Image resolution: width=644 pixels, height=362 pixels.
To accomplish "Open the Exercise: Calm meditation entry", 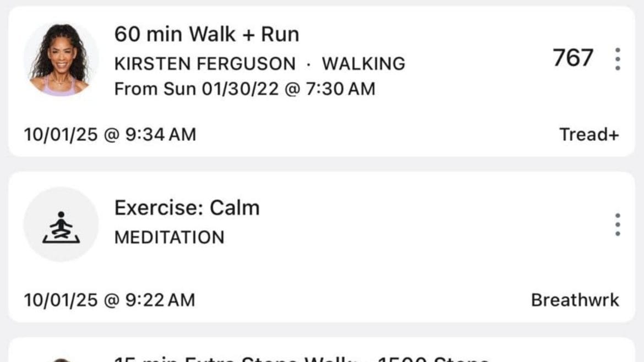I will coord(187,208).
